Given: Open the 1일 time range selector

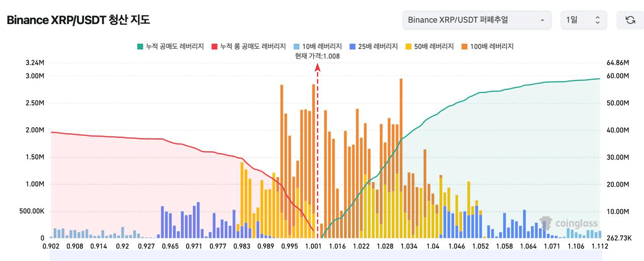Looking at the screenshot, I should [584, 20].
